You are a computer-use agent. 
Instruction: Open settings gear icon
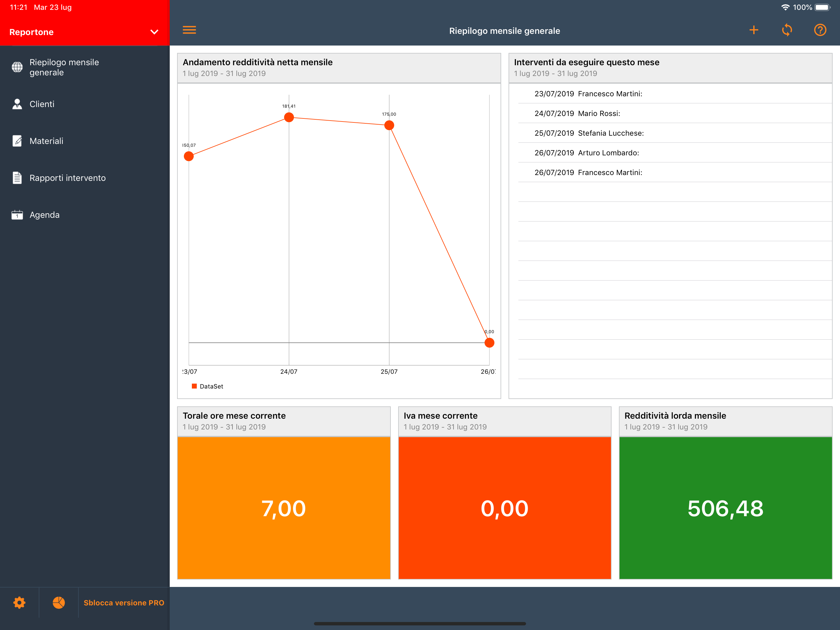pos(19,602)
